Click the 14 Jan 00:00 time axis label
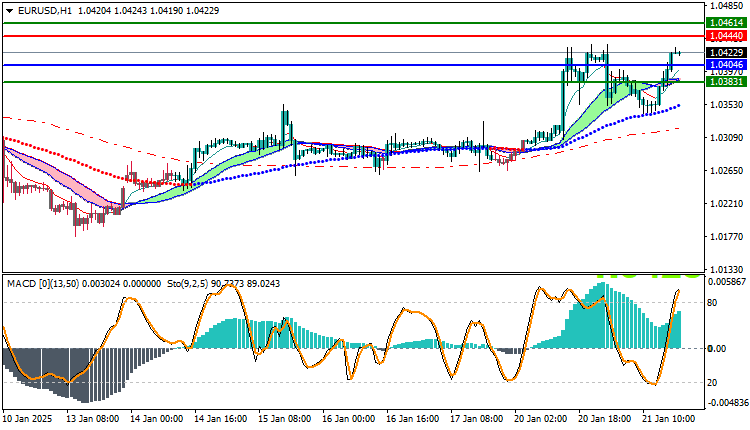This screenshot has height=430, width=750. [156, 419]
